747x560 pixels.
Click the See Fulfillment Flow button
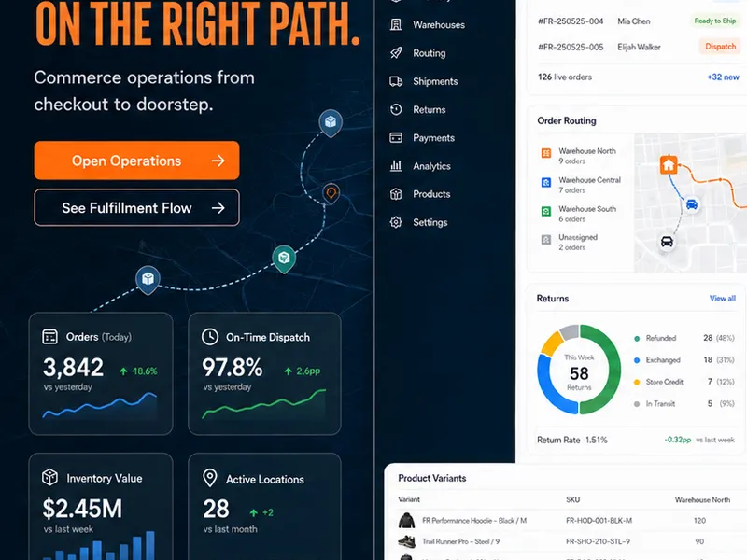pyautogui.click(x=136, y=207)
